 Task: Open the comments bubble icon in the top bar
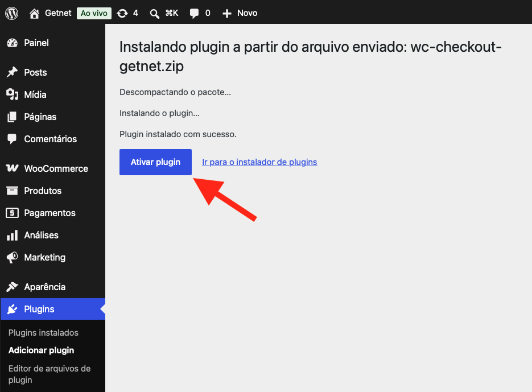(195, 14)
